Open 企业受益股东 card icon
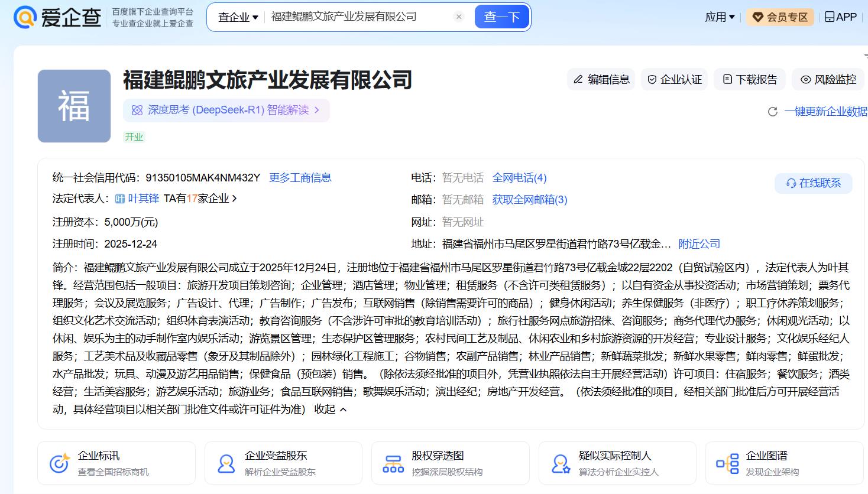This screenshot has width=868, height=494. tap(226, 463)
